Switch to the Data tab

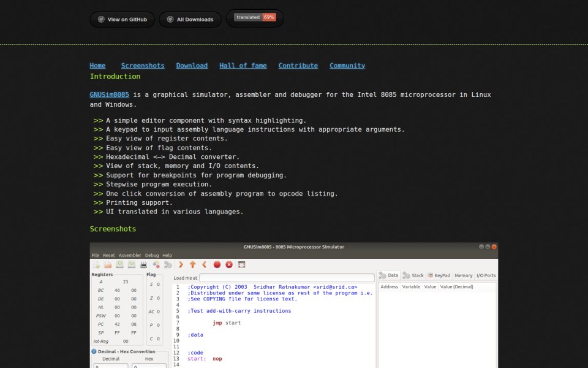tap(389, 275)
